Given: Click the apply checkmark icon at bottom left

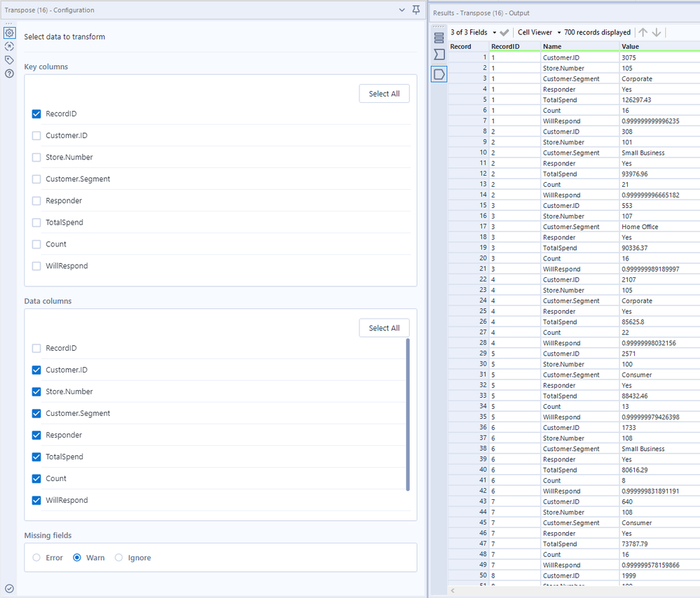Looking at the screenshot, I should pos(9,589).
